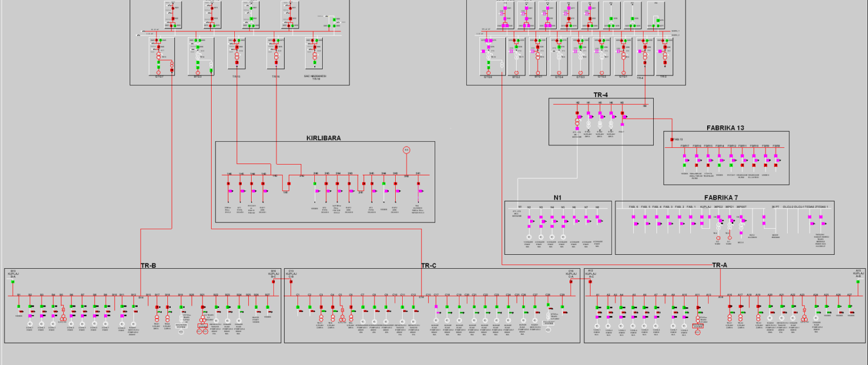Click the H2 feeder transformer in TR-4

click(578, 123)
